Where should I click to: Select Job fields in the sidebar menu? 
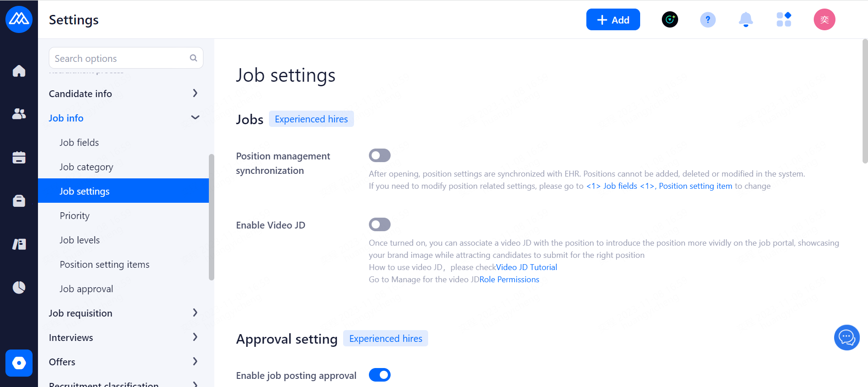(79, 143)
